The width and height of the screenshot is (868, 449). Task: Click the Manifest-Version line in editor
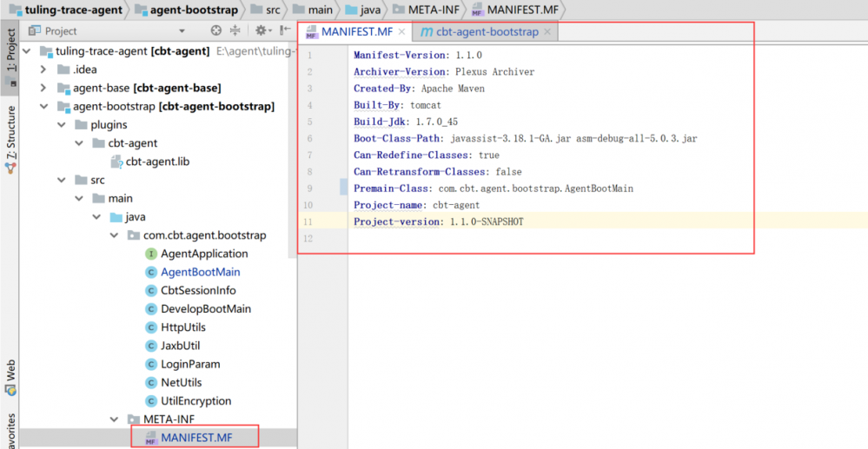click(418, 56)
